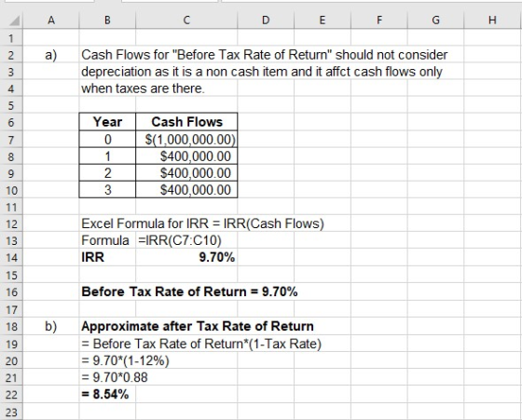Click the "= 9.70*(1-12%)" text

point(125,360)
